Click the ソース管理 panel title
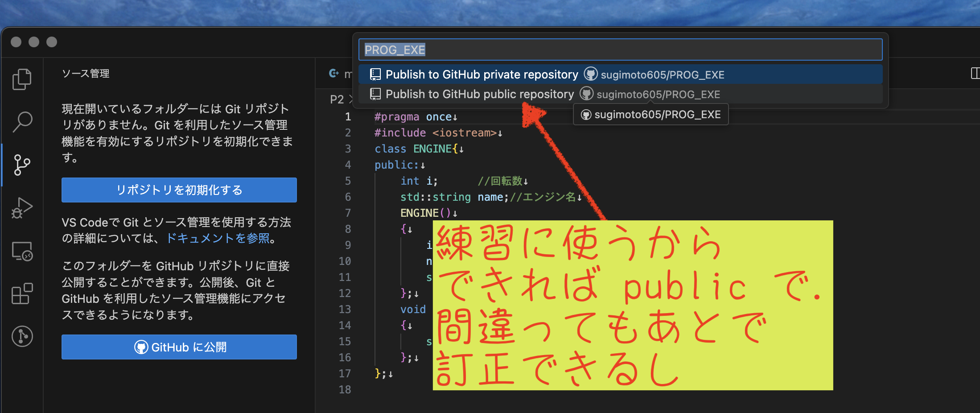The image size is (980, 413). pos(86,74)
